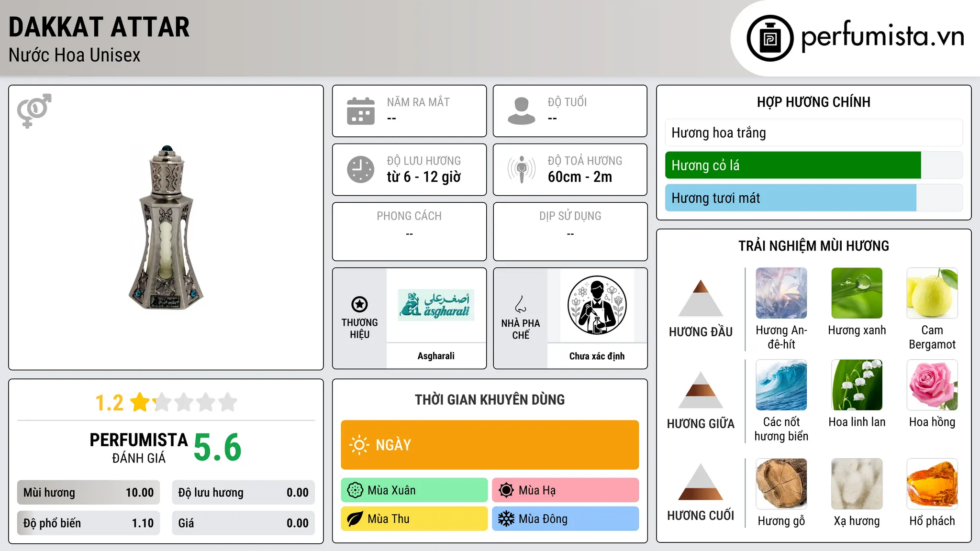
Task: Click the top notes pyramid icon
Action: point(701,298)
